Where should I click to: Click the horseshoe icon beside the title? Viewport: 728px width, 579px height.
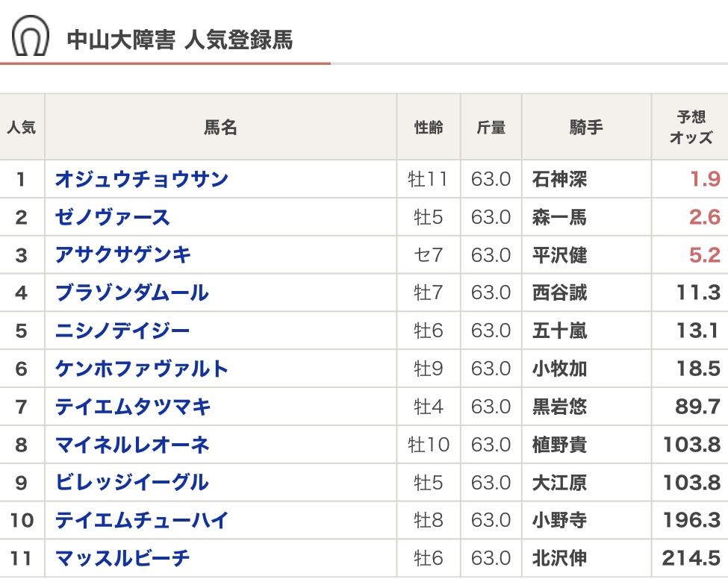31,36
